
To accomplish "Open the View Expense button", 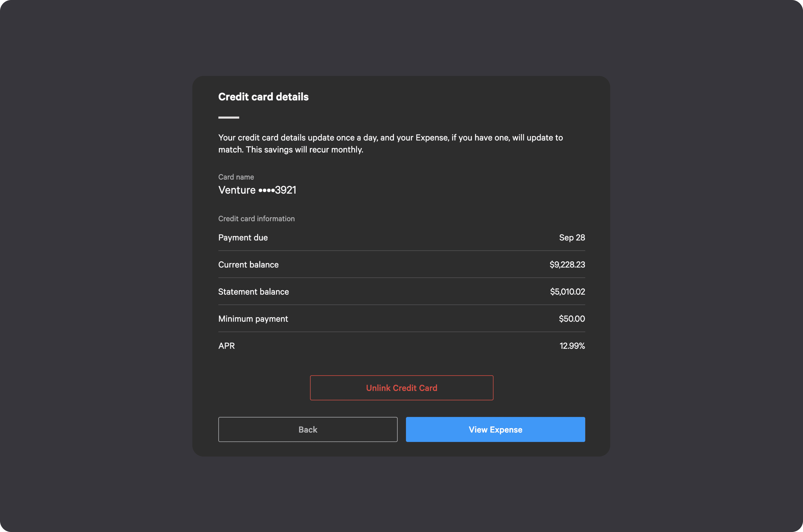I will coord(495,430).
